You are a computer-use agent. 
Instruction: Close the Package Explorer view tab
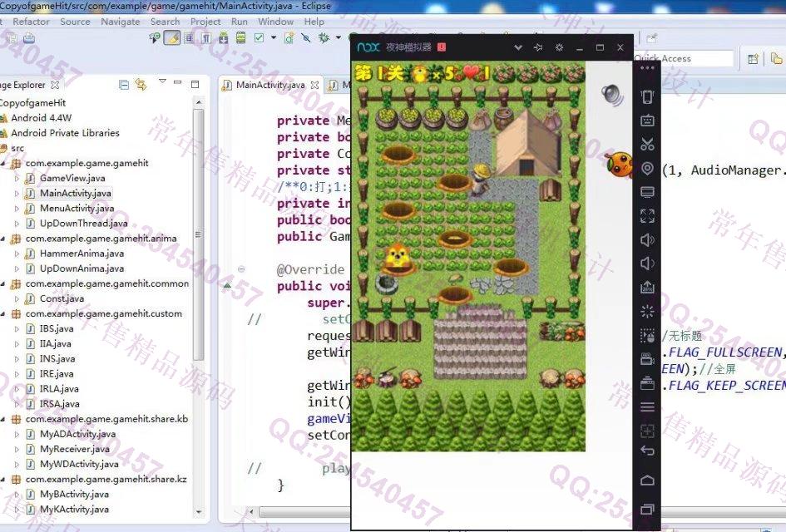[x=55, y=85]
